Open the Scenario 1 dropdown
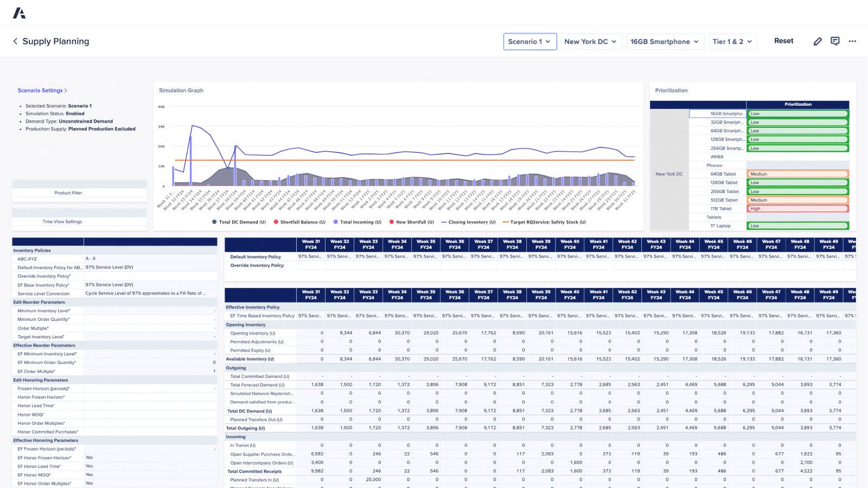The height and width of the screenshot is (488, 868). tap(529, 41)
